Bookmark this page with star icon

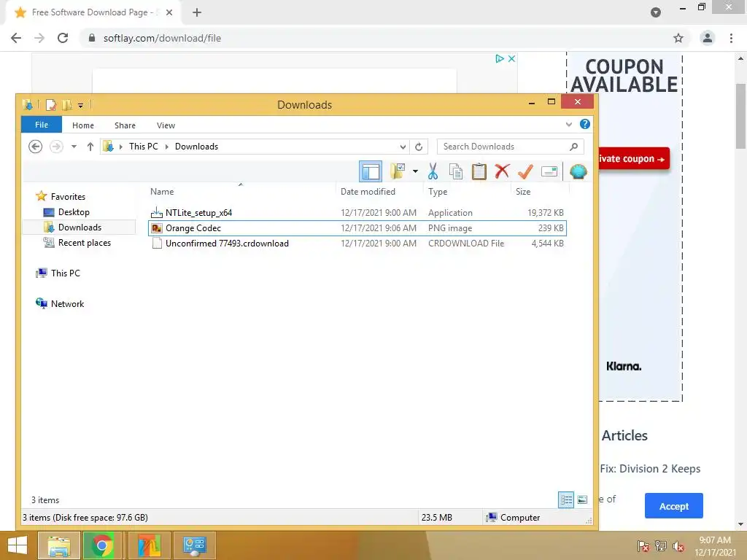click(x=678, y=38)
